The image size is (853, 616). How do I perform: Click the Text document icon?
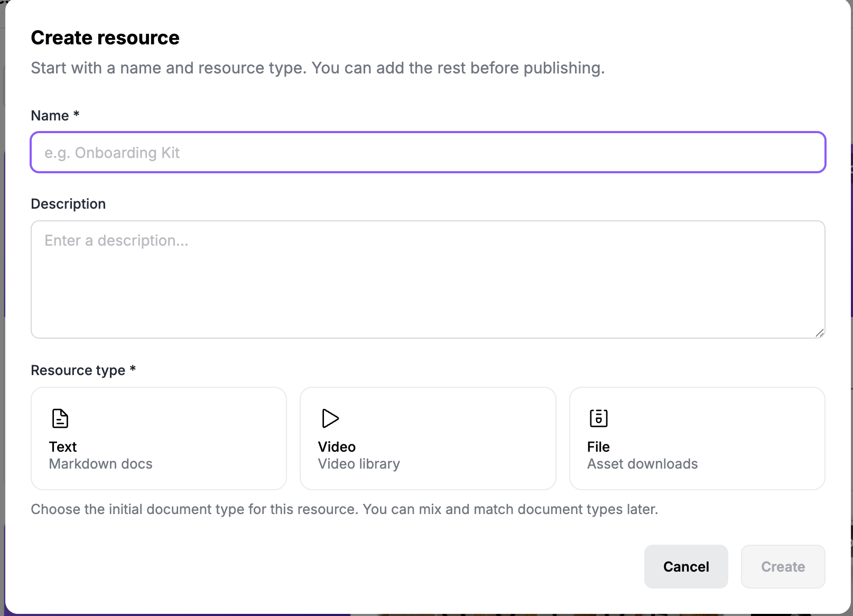[60, 418]
